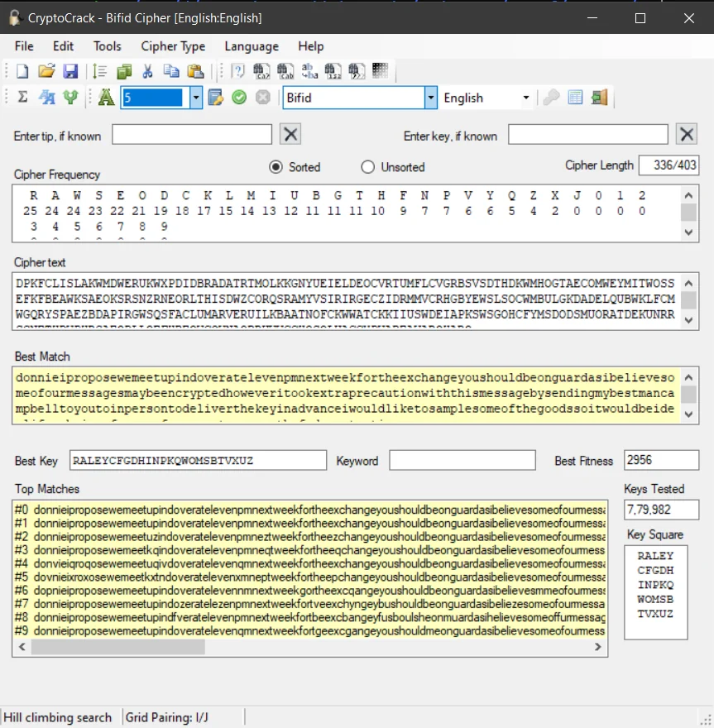
Task: Click the line spacing arrows icon
Action: 99,71
